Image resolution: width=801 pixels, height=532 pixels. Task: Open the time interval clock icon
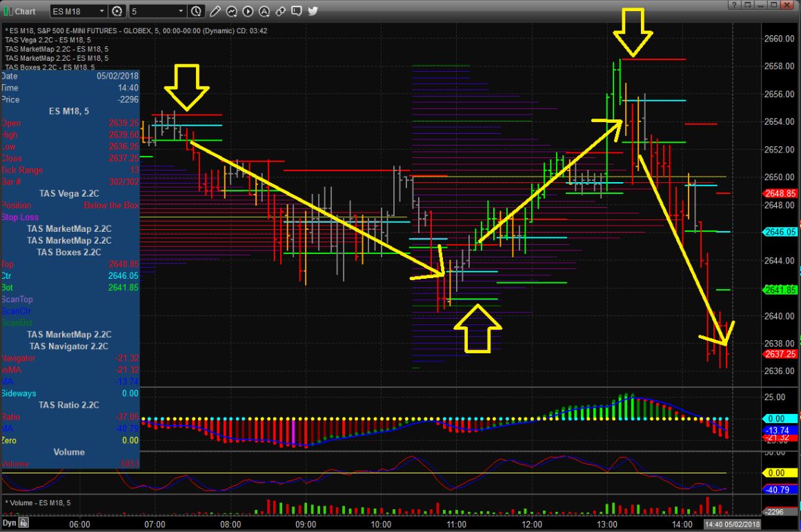[196, 11]
